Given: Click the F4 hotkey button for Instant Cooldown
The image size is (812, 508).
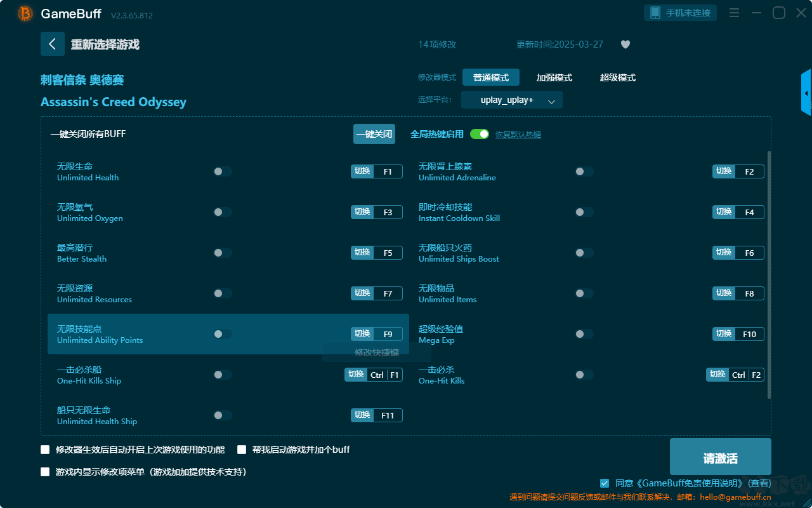Looking at the screenshot, I should (738, 212).
